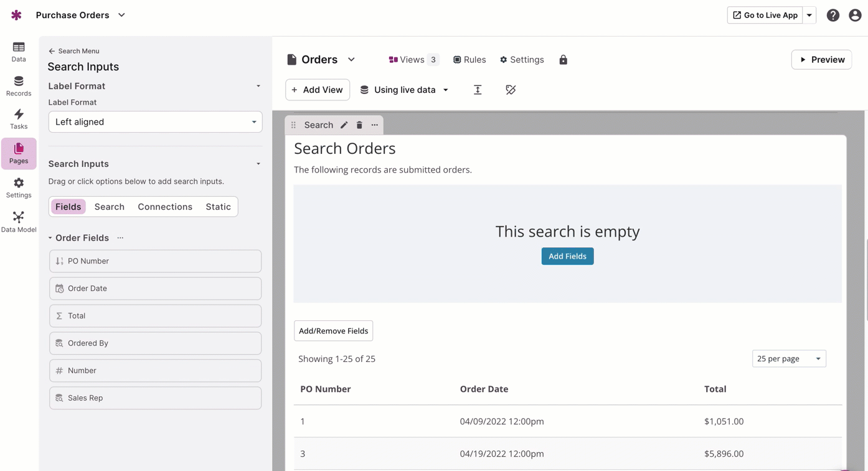The width and height of the screenshot is (868, 471).
Task: Go back via Search Menu link
Action: [74, 51]
